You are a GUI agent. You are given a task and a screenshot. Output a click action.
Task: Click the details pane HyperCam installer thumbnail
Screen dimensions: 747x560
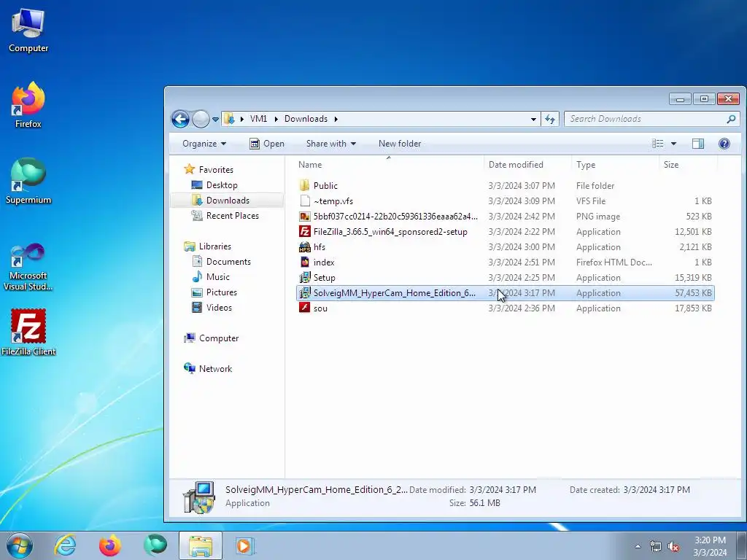199,497
